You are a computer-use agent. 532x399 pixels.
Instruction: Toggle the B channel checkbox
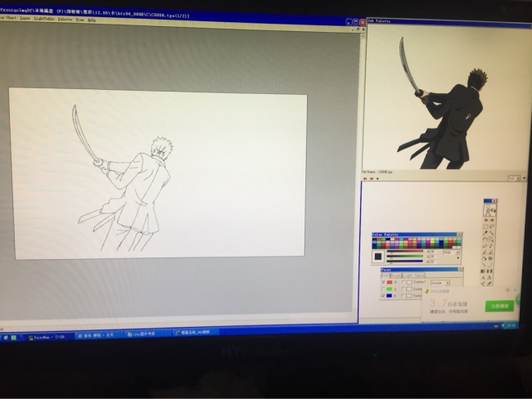(x=383, y=296)
